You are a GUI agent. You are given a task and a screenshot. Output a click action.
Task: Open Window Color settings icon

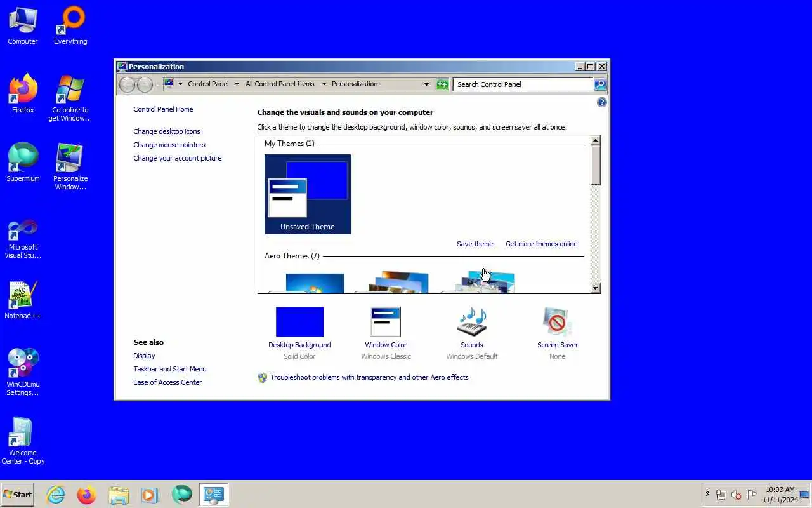[x=386, y=322]
